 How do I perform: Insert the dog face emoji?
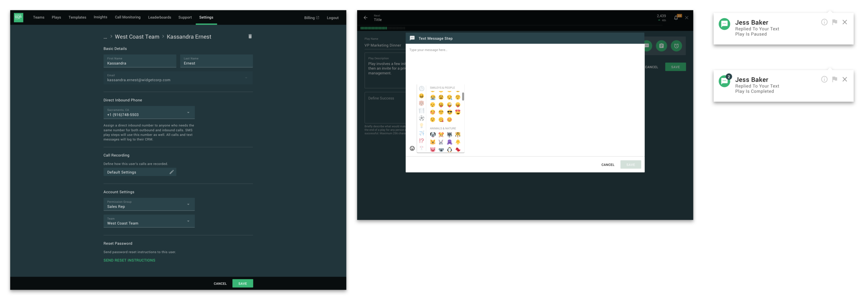click(x=433, y=135)
